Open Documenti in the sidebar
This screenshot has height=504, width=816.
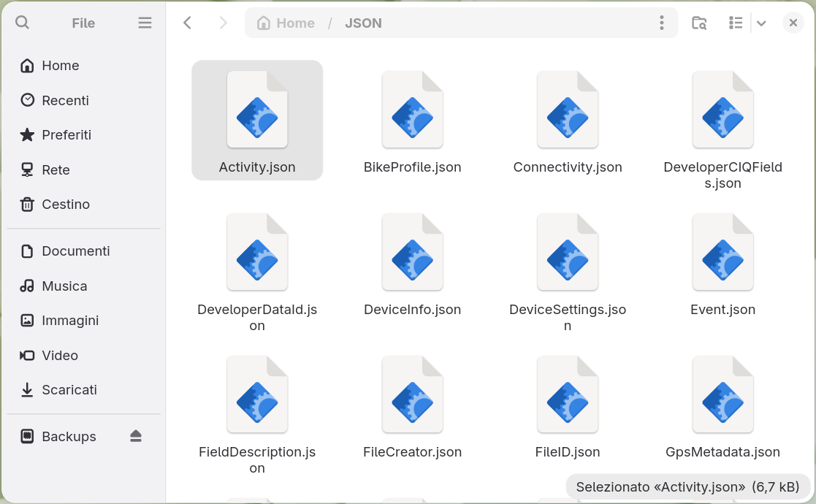(x=84, y=251)
